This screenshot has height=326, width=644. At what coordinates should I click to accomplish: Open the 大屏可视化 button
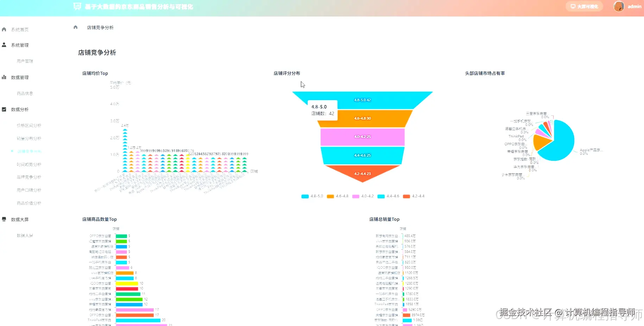click(584, 6)
